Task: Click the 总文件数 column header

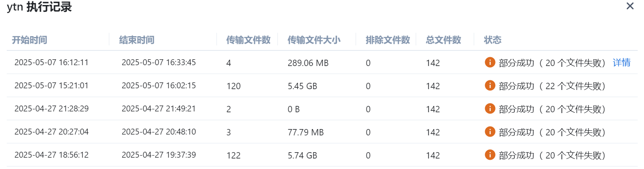Action: tap(443, 40)
